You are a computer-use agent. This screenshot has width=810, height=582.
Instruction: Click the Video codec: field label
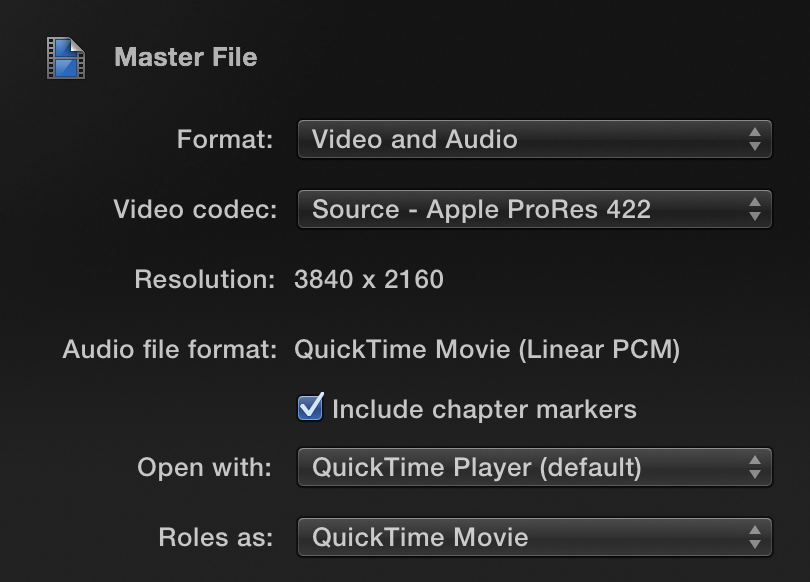[195, 209]
